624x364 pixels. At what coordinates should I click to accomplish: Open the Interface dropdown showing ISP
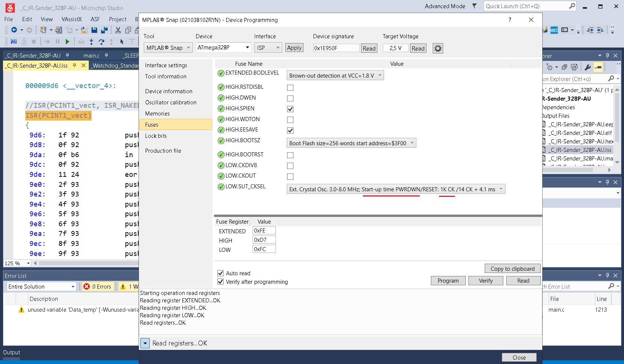268,48
